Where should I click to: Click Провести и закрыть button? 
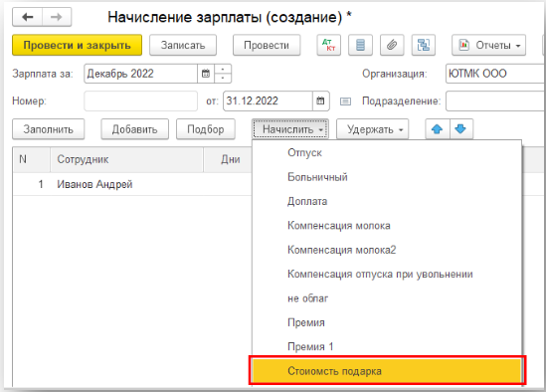[x=77, y=45]
